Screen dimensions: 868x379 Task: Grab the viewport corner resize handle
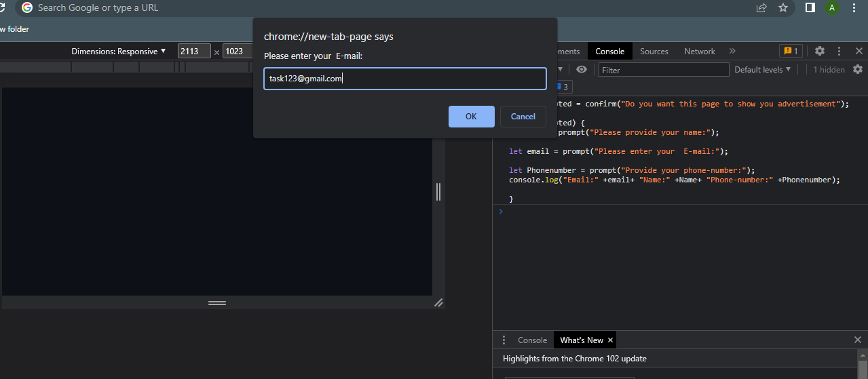[438, 303]
